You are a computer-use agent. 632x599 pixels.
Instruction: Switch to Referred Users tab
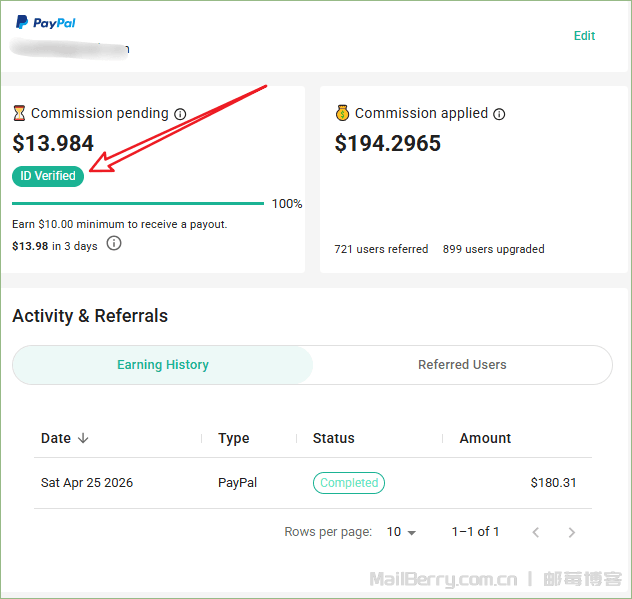click(x=462, y=365)
